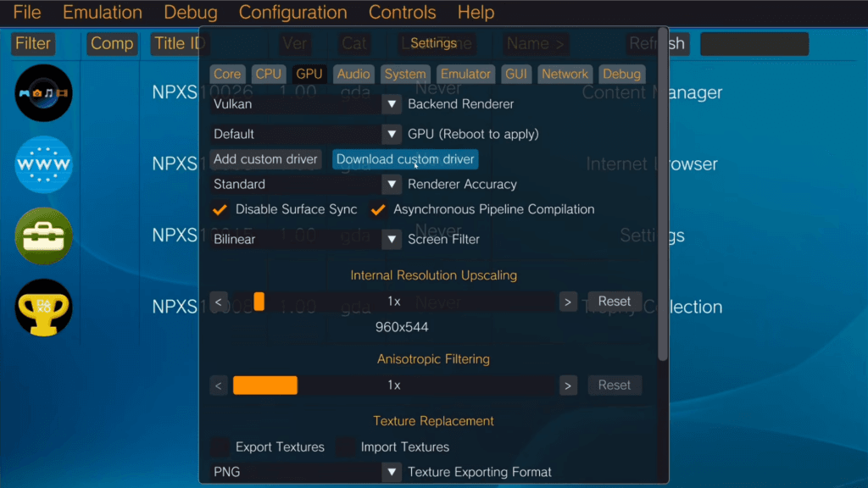This screenshot has width=868, height=488.
Task: Click the search input field at top right
Action: [754, 43]
